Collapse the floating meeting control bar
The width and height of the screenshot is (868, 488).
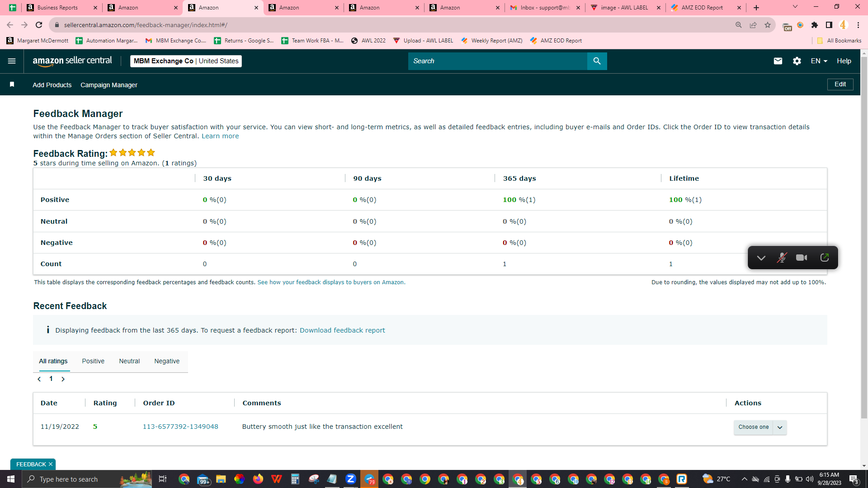click(761, 258)
